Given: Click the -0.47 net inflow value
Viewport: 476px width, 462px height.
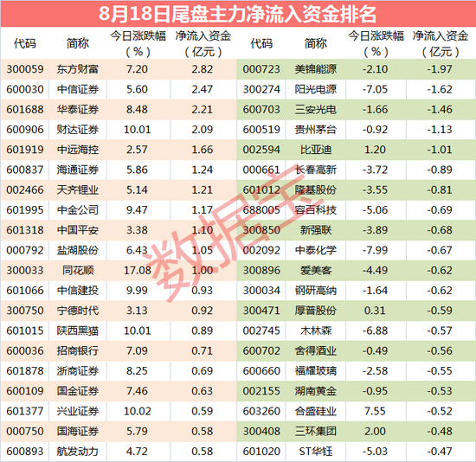Looking at the screenshot, I should tap(440, 452).
